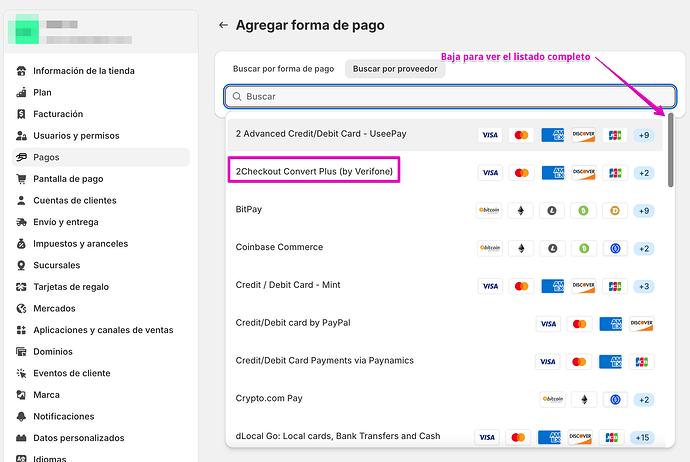The height and width of the screenshot is (462, 690).
Task: Open Impuestos y aranceles settings
Action: pos(81,243)
